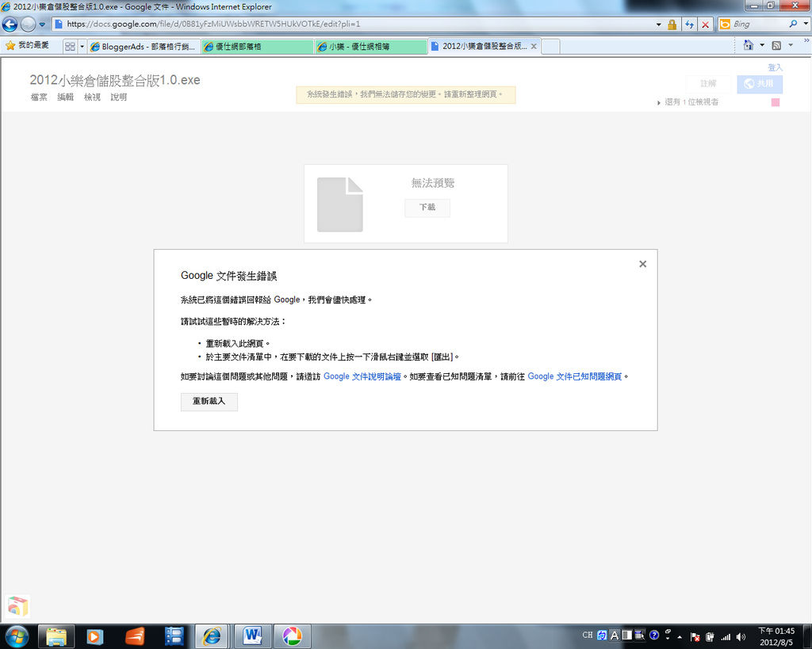Open Picasa from the taskbar
Image resolution: width=812 pixels, height=649 pixels.
point(292,636)
